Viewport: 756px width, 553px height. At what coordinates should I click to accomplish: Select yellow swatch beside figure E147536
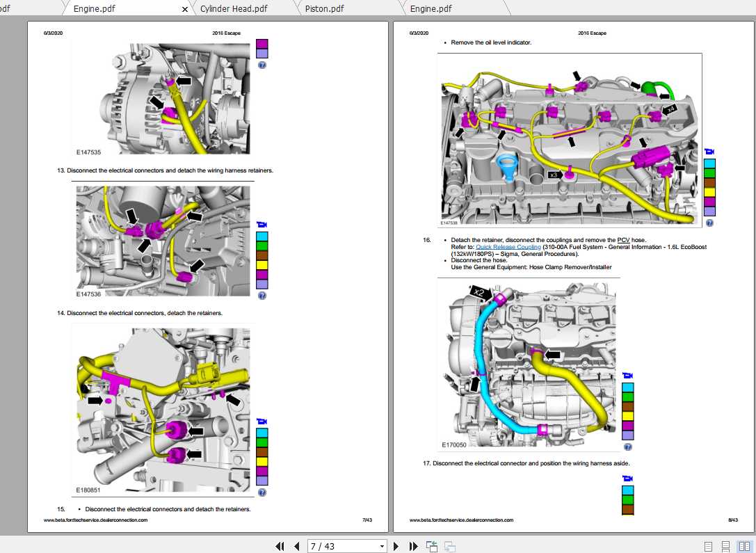[262, 265]
